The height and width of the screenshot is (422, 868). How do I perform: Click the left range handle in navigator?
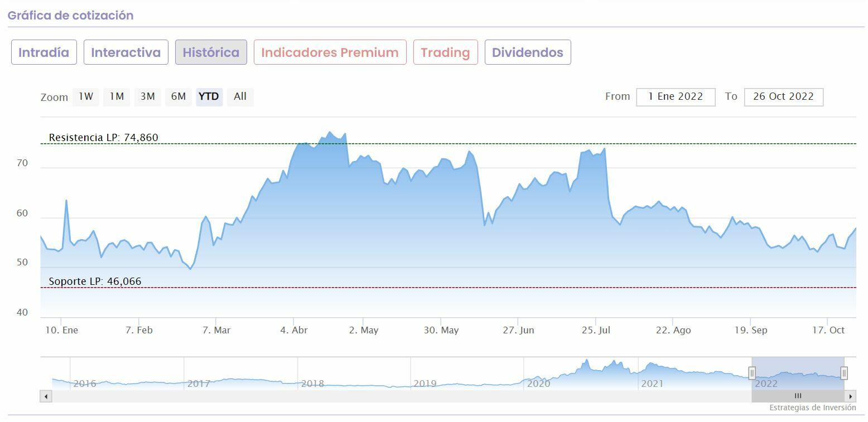pos(752,373)
